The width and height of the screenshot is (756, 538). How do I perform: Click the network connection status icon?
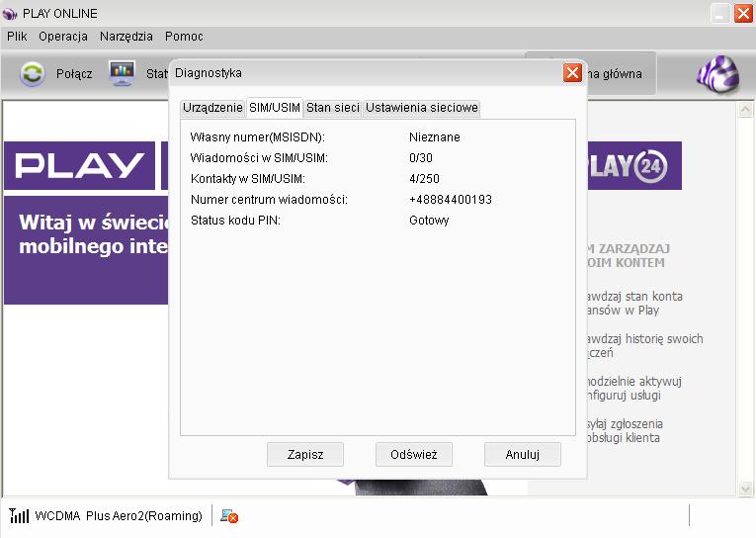coord(229,516)
